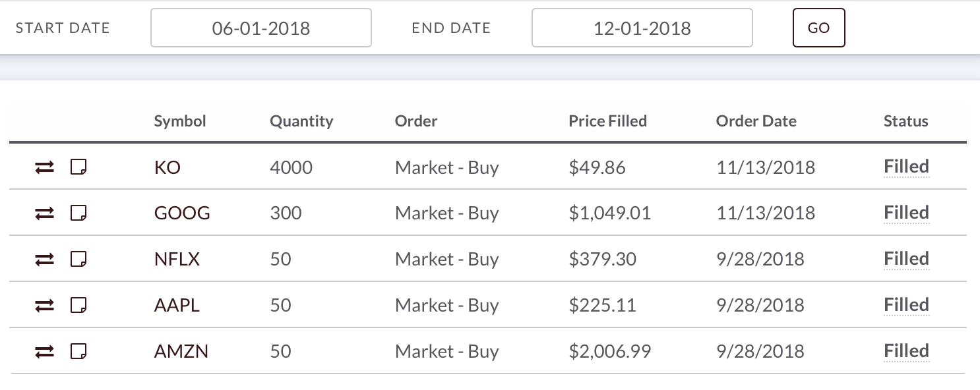
Task: Click the trade arrows icon for AMZN
Action: click(x=44, y=352)
